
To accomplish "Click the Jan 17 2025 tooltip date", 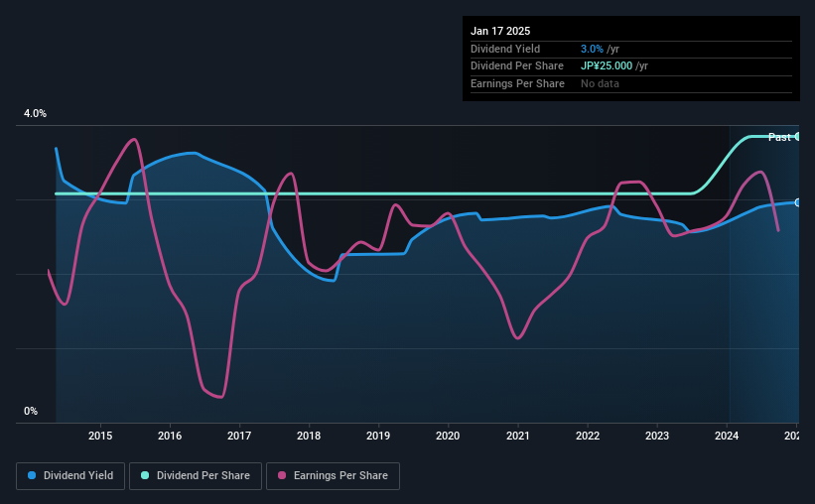I will click(500, 31).
